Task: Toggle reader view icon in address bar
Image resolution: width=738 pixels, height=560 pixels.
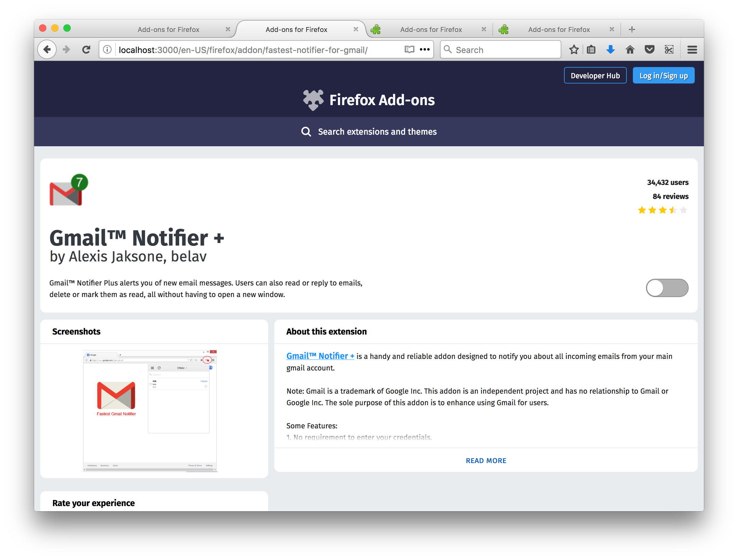Action: 409,50
